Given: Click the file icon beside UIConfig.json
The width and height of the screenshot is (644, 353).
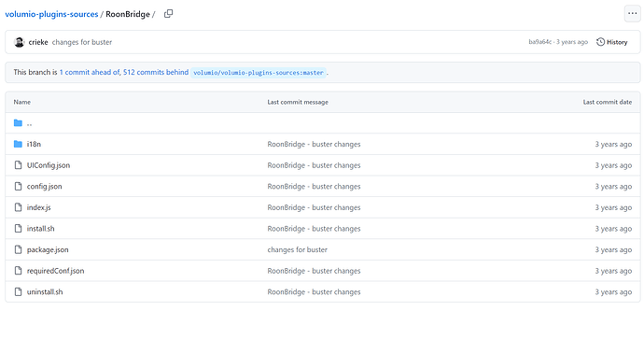Looking at the screenshot, I should (18, 165).
